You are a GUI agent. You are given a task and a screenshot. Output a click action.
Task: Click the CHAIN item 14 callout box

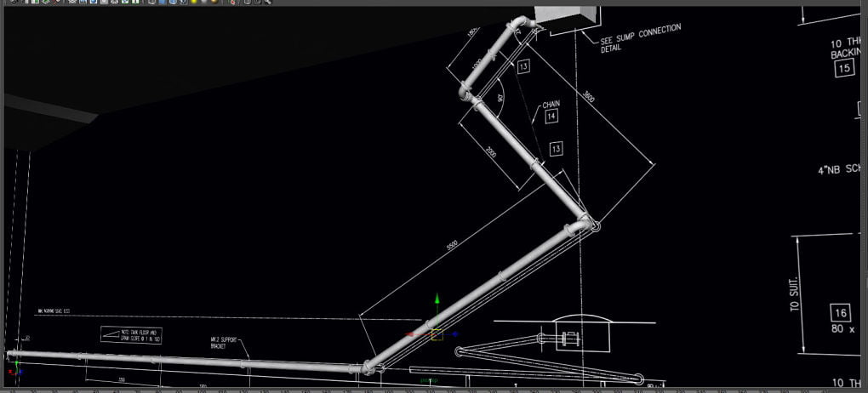pos(551,115)
